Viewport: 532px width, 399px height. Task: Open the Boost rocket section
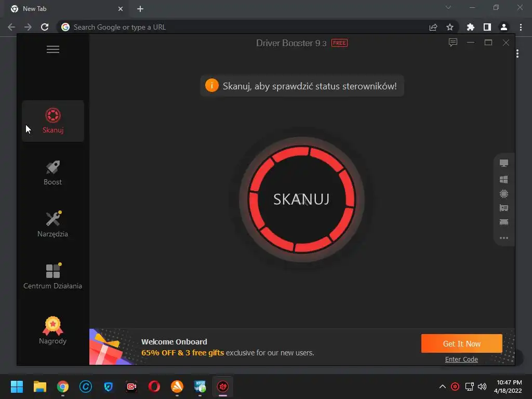[x=52, y=173]
